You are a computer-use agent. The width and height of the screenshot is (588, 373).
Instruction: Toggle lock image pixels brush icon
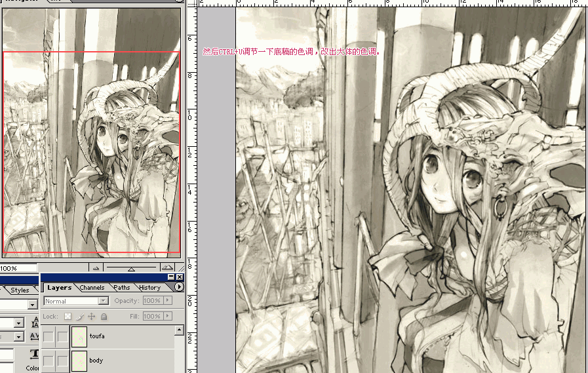80,317
